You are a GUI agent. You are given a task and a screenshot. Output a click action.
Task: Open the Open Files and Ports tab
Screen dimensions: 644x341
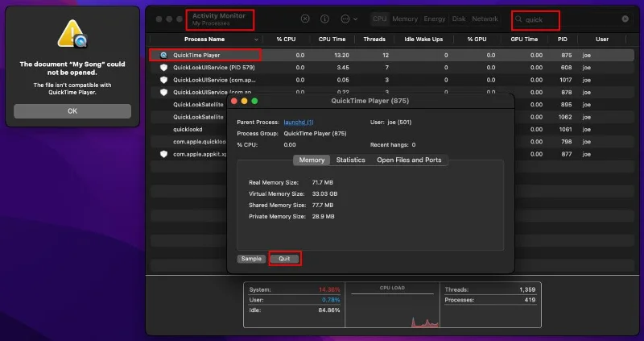(409, 160)
